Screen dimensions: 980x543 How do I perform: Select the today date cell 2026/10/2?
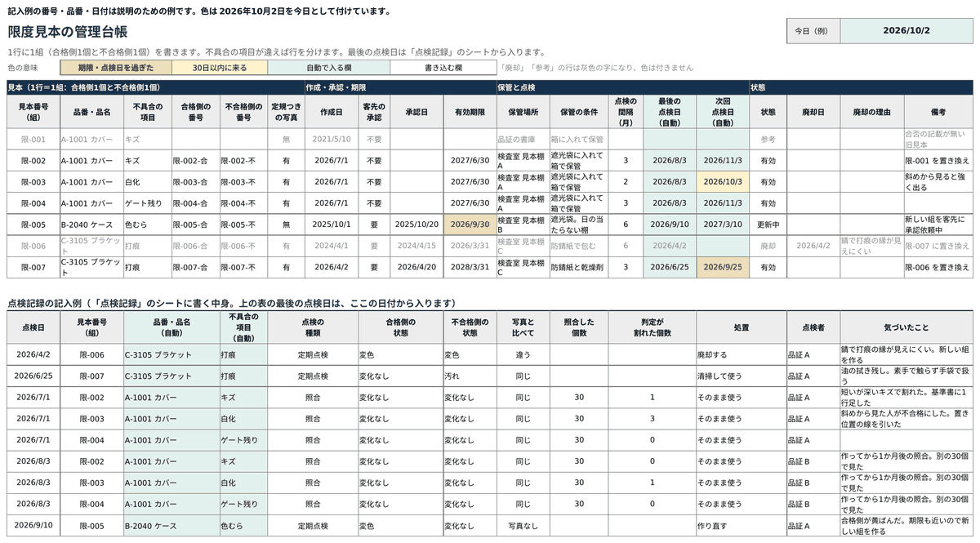click(x=906, y=30)
